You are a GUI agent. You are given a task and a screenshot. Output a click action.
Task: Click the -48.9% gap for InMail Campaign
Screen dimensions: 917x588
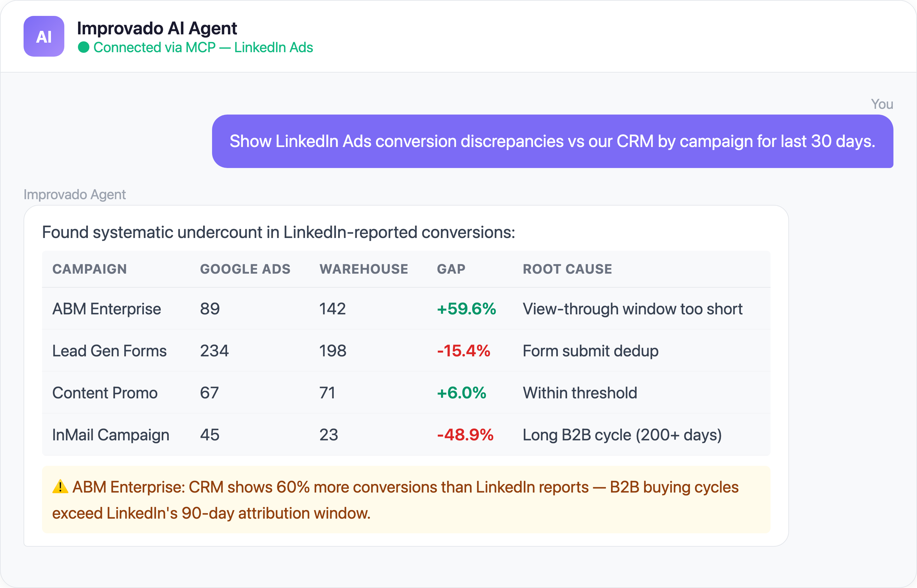tap(465, 435)
